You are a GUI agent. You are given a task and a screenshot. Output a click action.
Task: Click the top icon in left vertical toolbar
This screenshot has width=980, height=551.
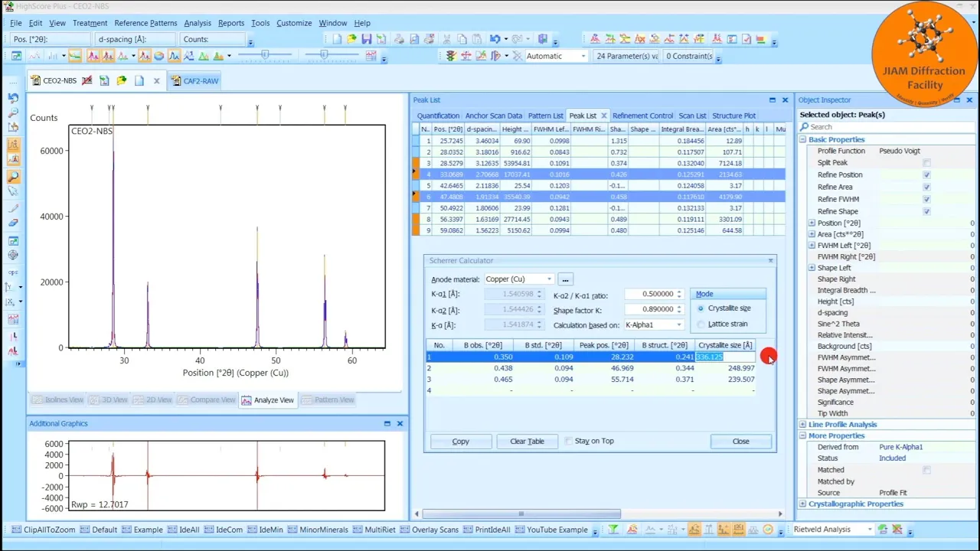coord(13,98)
